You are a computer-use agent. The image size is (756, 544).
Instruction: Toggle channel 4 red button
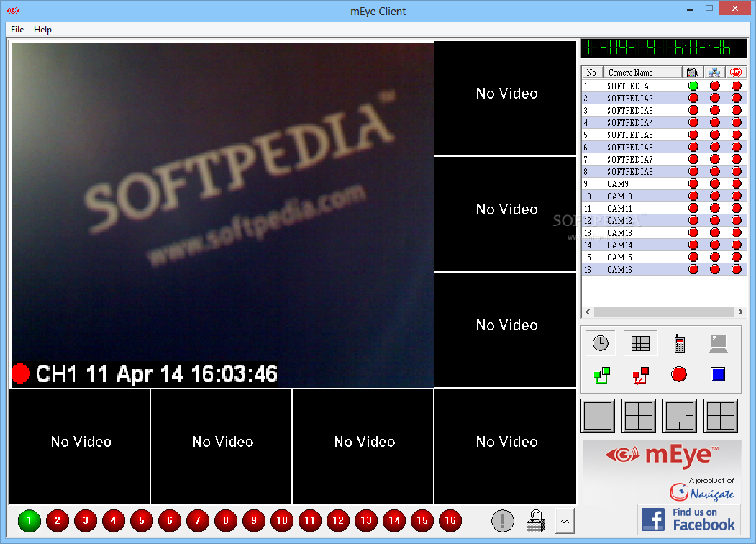114,521
